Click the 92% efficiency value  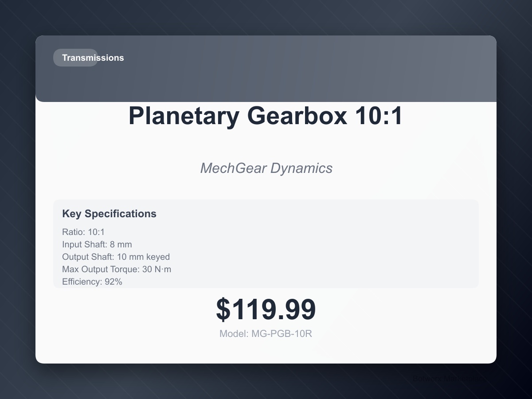[113, 282]
